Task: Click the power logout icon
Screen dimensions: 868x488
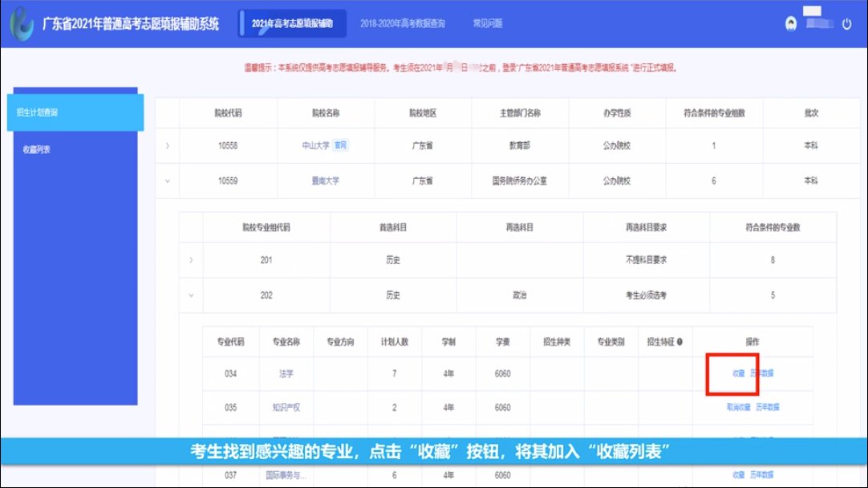Action: 846,24
